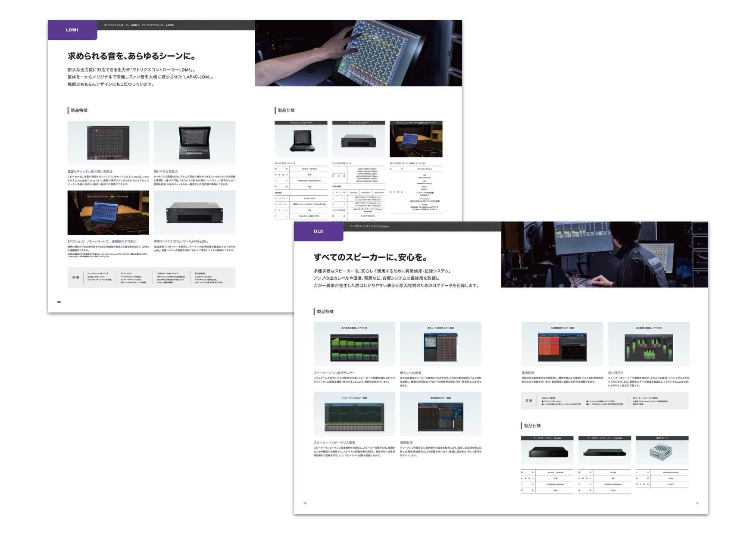Click intro paragraph under すべてのスピーカーに headline
Viewport: 756px width, 534px height.
[x=396, y=278]
